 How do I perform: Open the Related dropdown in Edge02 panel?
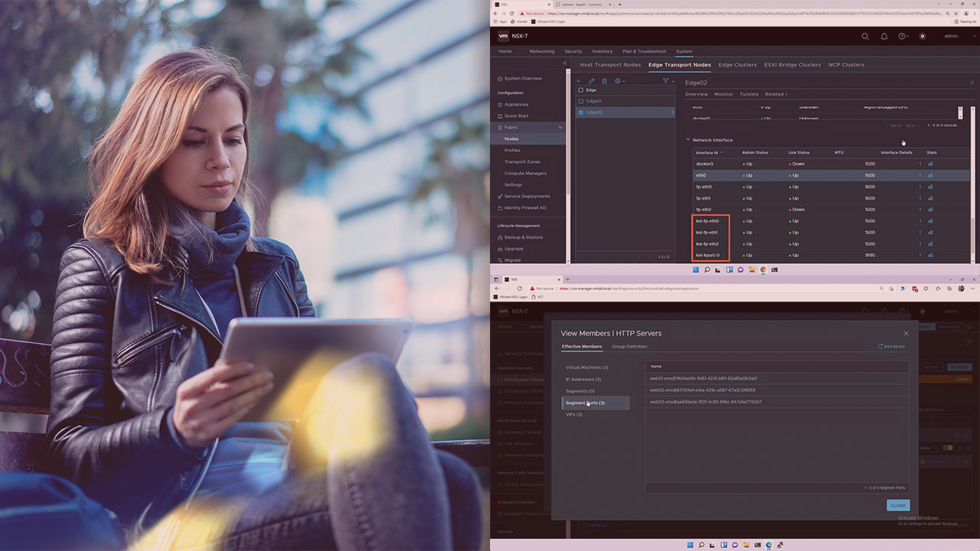776,94
